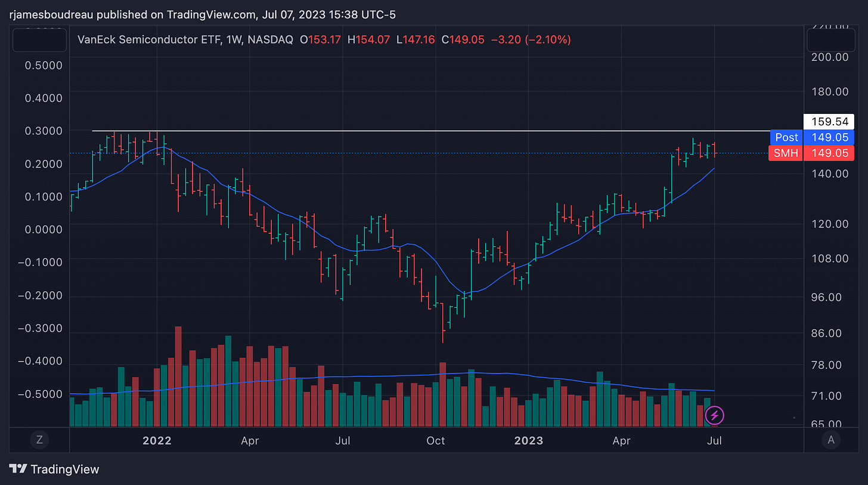Open the TradingView logo link
Image resolution: width=868 pixels, height=485 pixels.
click(x=54, y=469)
